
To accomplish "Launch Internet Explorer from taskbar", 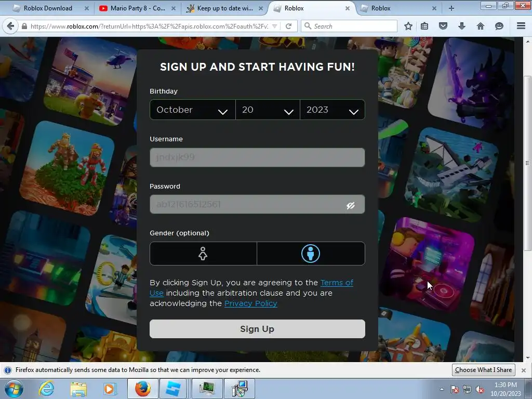I will coord(46,389).
